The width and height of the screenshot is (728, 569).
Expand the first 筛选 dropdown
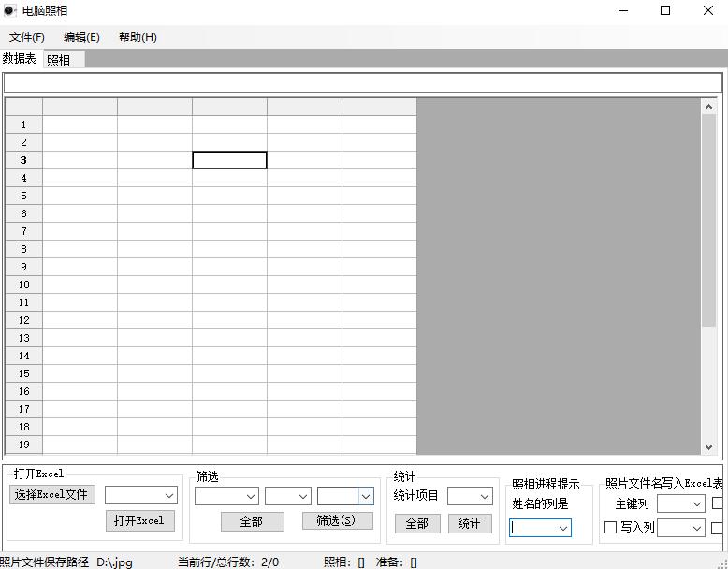point(251,497)
